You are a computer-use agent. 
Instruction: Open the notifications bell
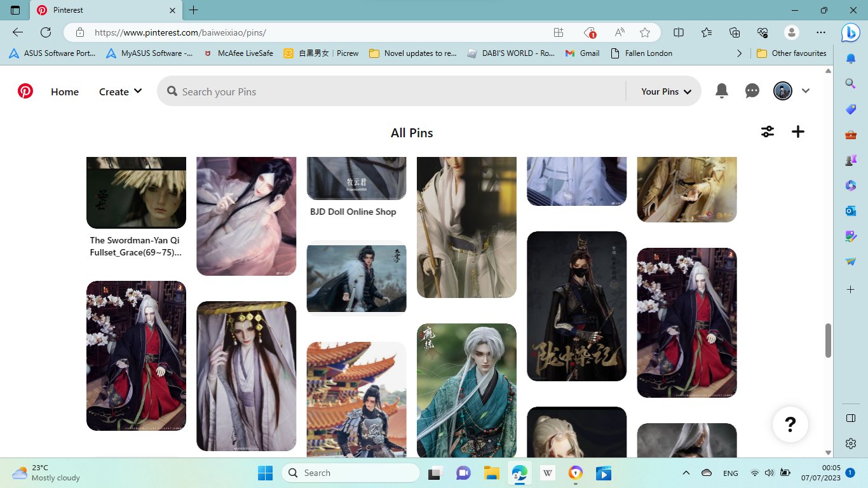click(721, 91)
